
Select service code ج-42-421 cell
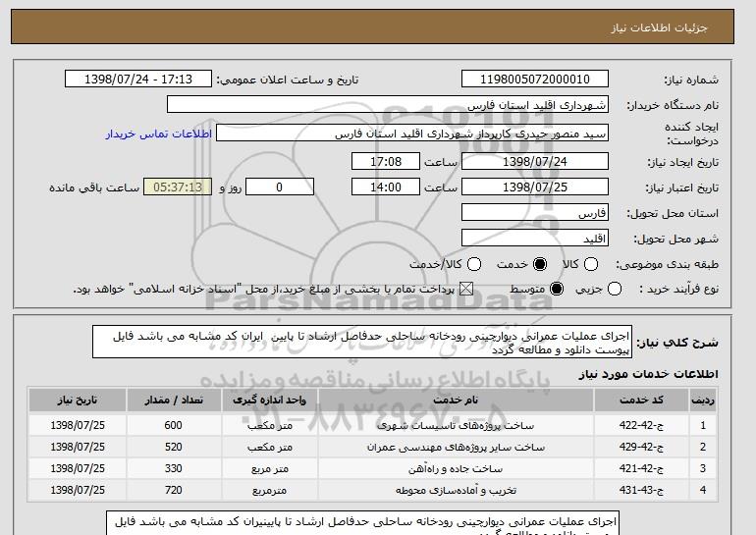(641, 468)
